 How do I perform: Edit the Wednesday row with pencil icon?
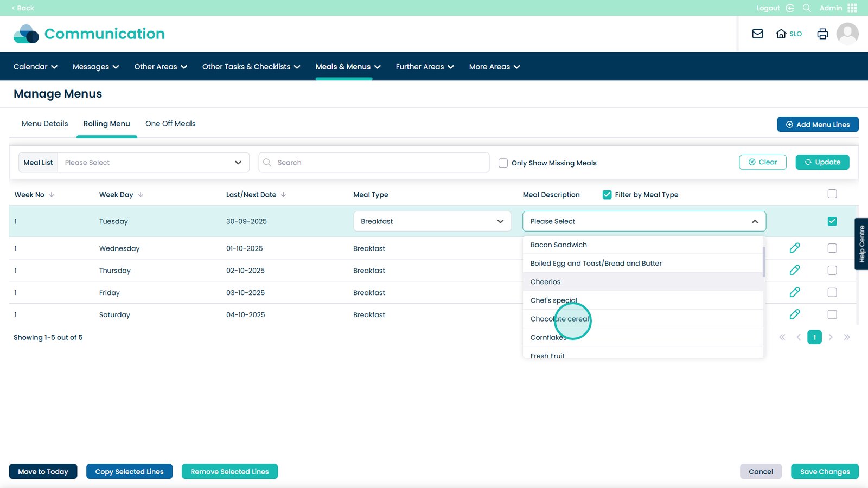[795, 248]
